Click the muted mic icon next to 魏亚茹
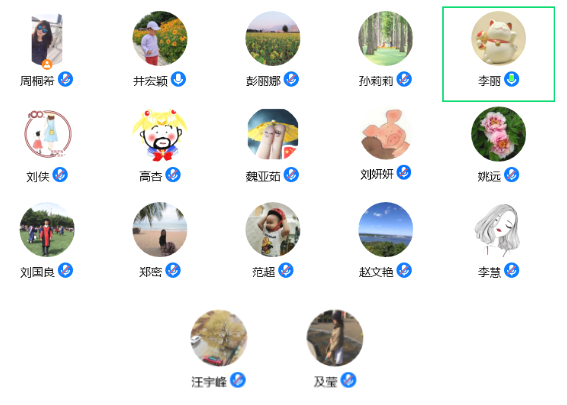 click(291, 175)
